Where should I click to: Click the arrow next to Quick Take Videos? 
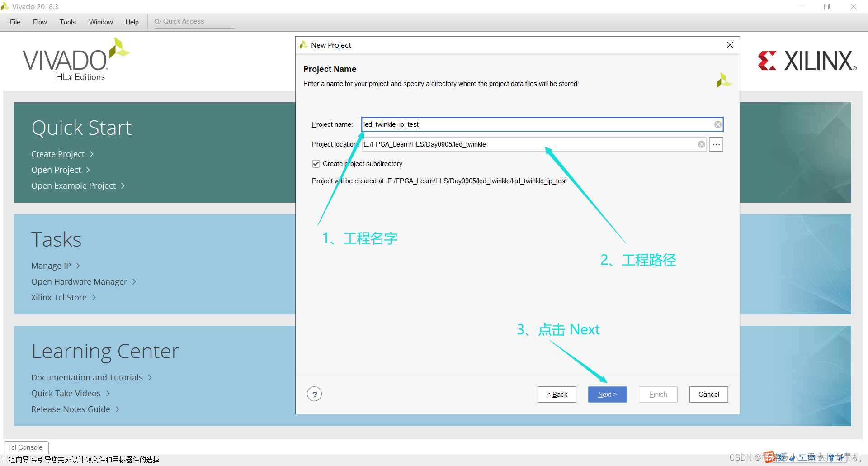[x=108, y=394]
